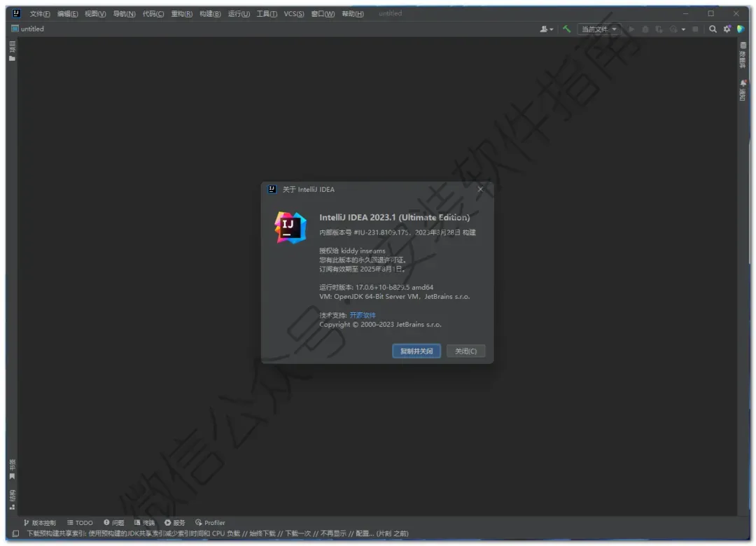Open the 帮助(H) menu
Image resolution: width=756 pixels, height=546 pixels.
coord(353,13)
